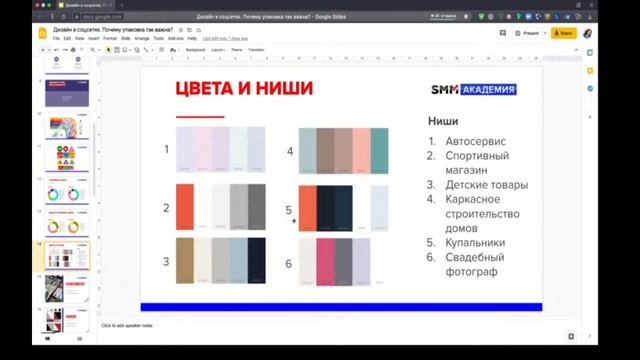Open the Slide menu
Image resolution: width=640 pixels, height=360 pixels.
pos(126,38)
